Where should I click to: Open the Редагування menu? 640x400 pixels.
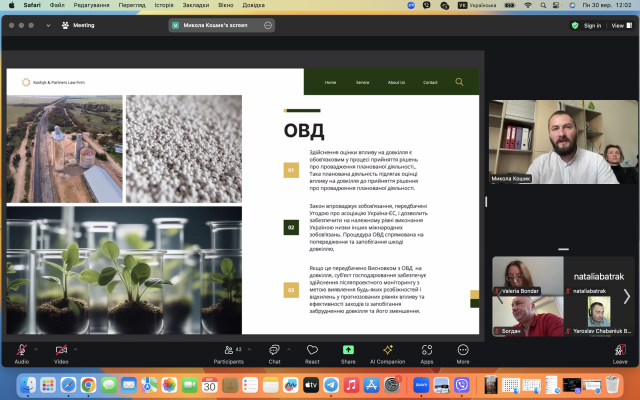[91, 5]
